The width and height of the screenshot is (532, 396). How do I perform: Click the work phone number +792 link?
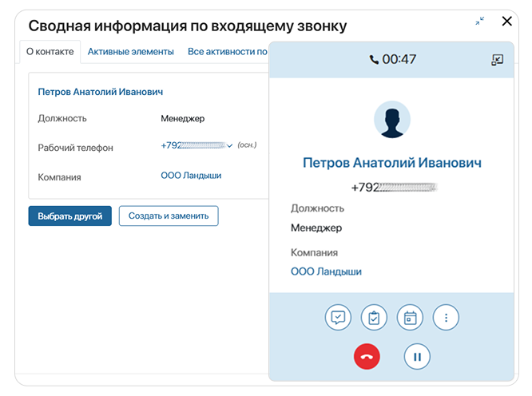(x=193, y=145)
